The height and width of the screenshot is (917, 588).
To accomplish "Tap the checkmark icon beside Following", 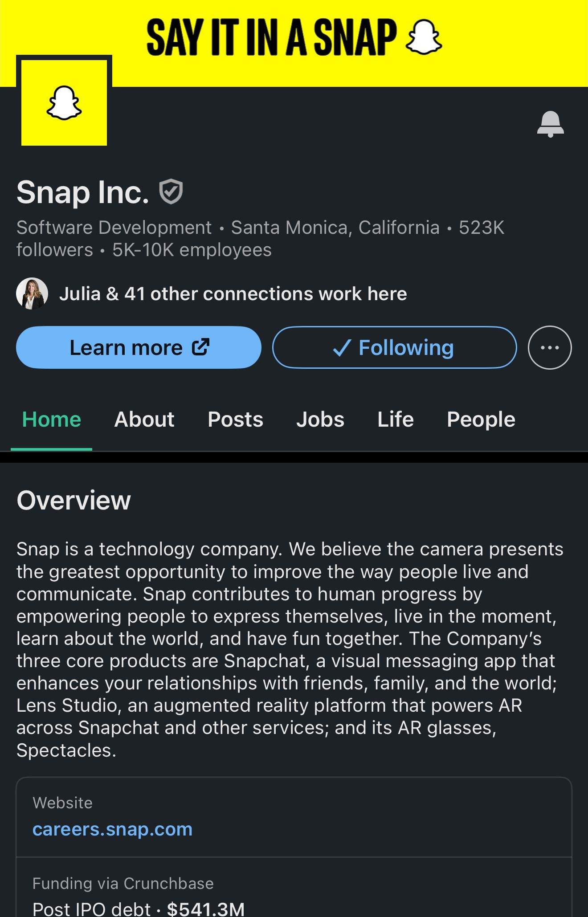I will [342, 348].
